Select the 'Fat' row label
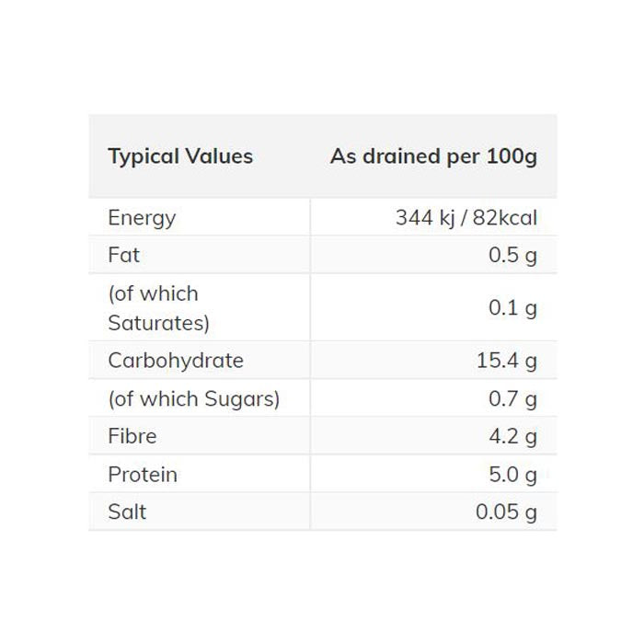Viewport: 644px width, 644px height. (124, 255)
